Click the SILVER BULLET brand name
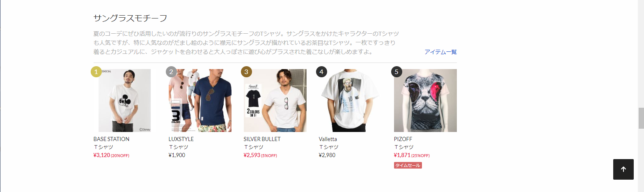Viewport: 644px width, 192px height. pyautogui.click(x=262, y=139)
